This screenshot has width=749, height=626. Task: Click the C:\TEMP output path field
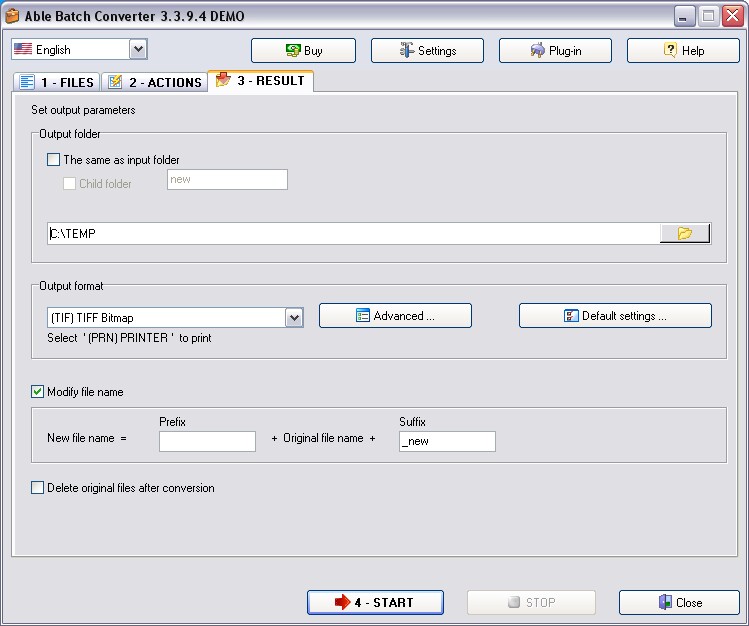tap(353, 233)
